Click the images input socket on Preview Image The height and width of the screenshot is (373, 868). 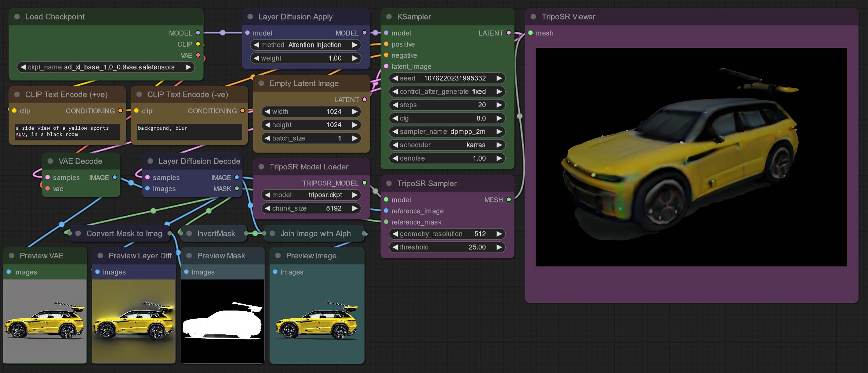[275, 272]
